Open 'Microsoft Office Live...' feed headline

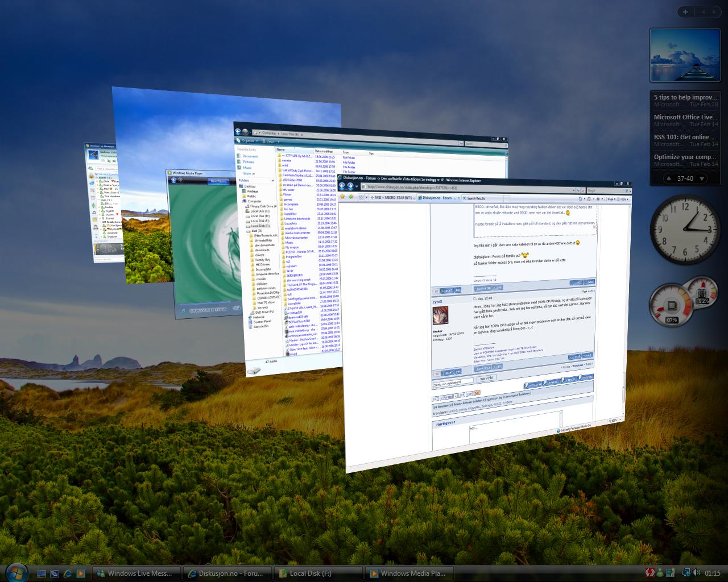[x=685, y=117]
